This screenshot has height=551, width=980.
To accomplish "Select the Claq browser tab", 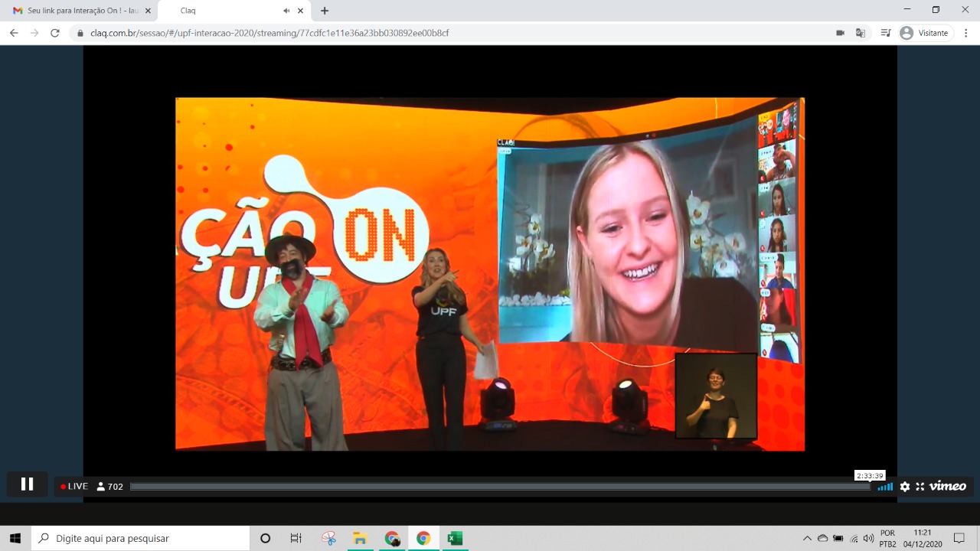I will (x=230, y=11).
